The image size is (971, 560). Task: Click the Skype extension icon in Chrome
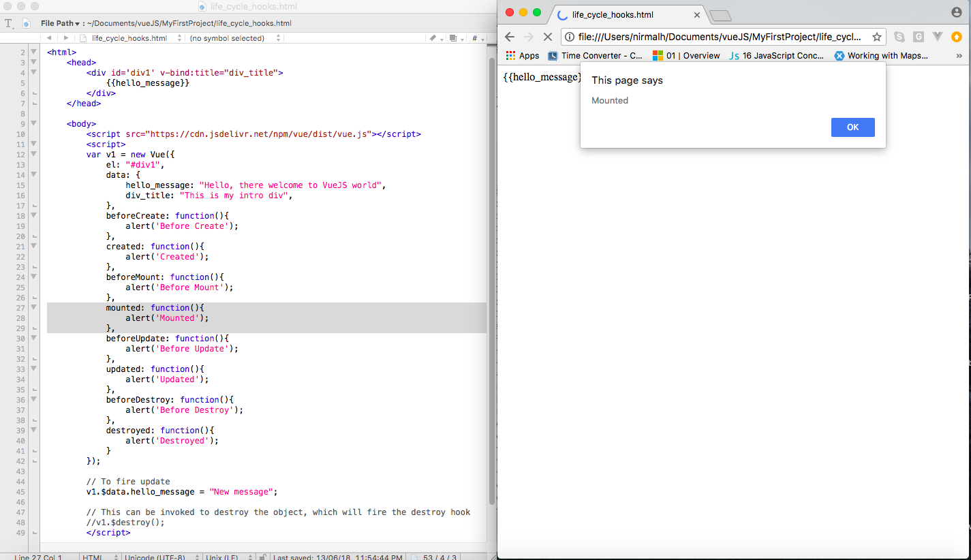coord(899,37)
